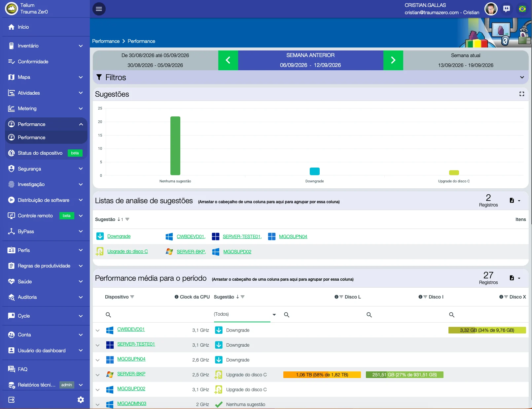
Task: Export the Performance média table
Action: [x=515, y=278]
